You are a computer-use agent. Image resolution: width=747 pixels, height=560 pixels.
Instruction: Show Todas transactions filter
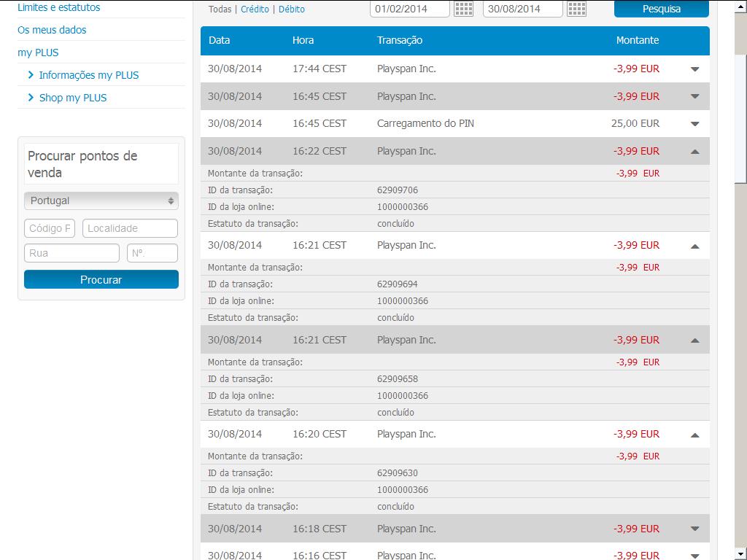click(220, 9)
